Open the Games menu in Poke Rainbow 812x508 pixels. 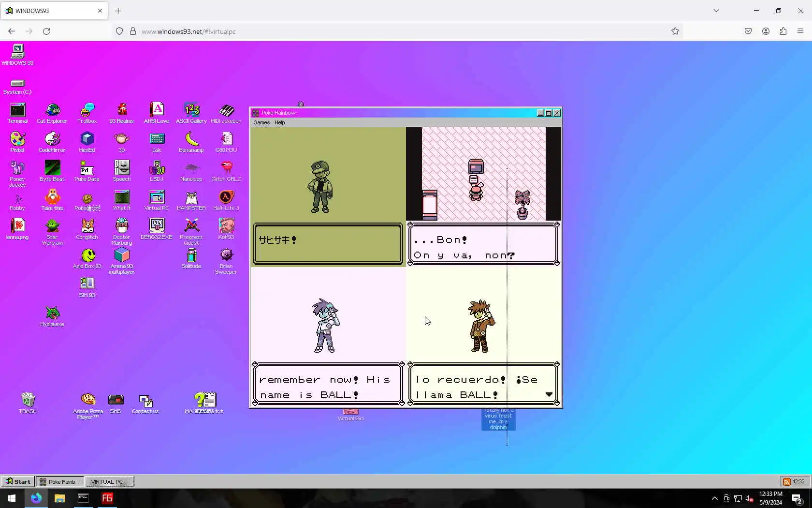(261, 122)
